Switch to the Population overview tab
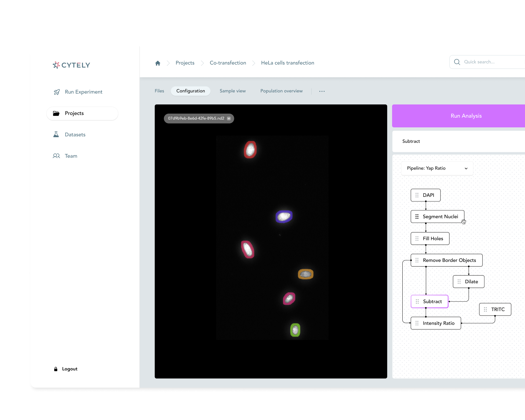Viewport: 525px width, 420px height. [x=281, y=91]
